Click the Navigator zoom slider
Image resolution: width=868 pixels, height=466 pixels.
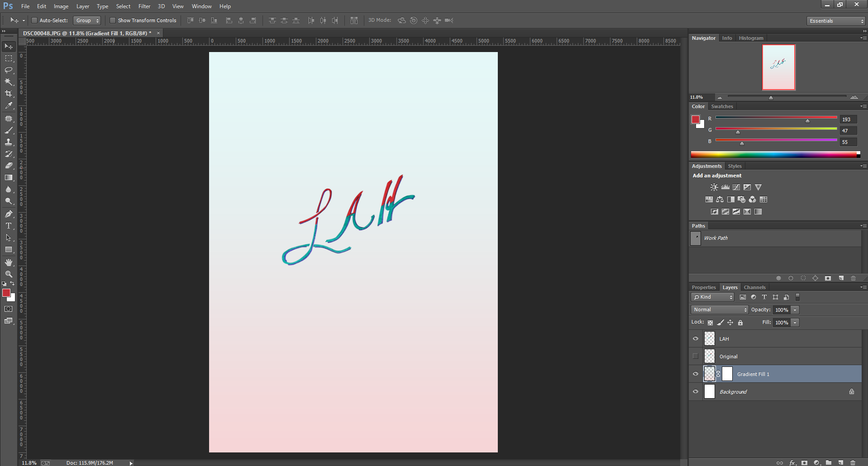click(787, 97)
